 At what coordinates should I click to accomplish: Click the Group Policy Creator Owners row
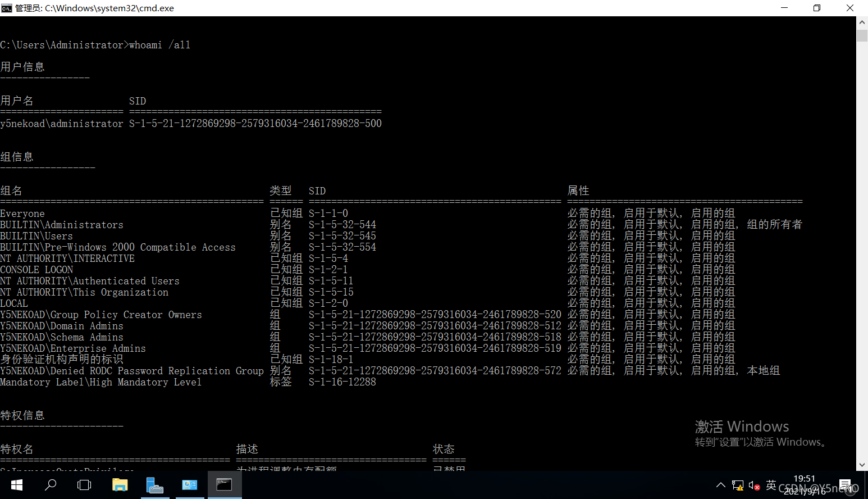367,315
